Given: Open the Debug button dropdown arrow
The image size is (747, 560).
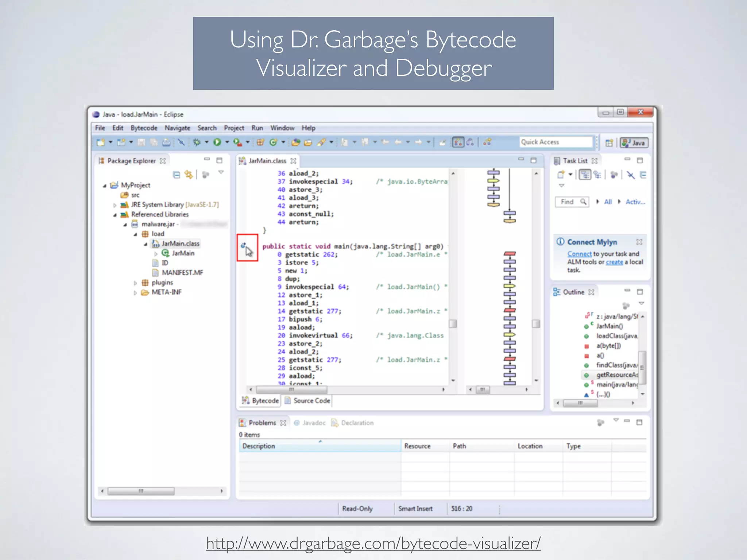Looking at the screenshot, I should [x=206, y=142].
